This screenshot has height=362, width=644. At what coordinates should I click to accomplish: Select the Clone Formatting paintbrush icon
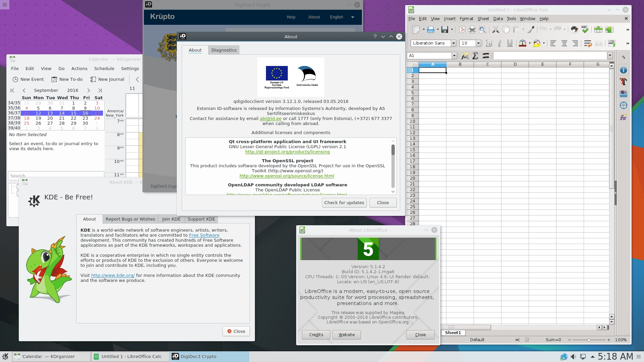pos(531,29)
